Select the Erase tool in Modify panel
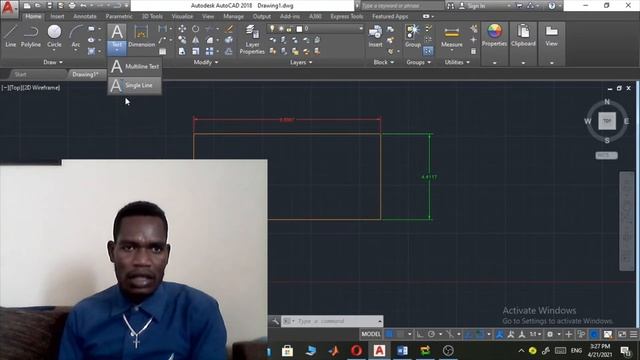The image size is (640, 360). 229,29
